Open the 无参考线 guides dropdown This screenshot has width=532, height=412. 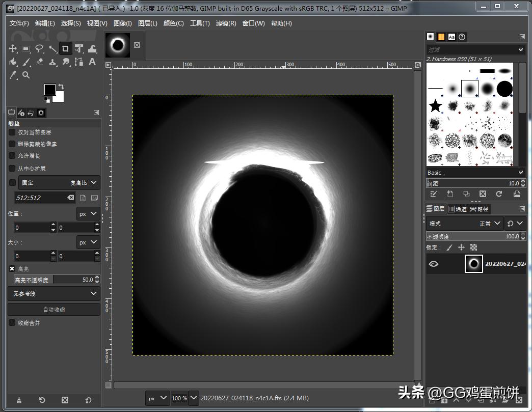click(54, 294)
